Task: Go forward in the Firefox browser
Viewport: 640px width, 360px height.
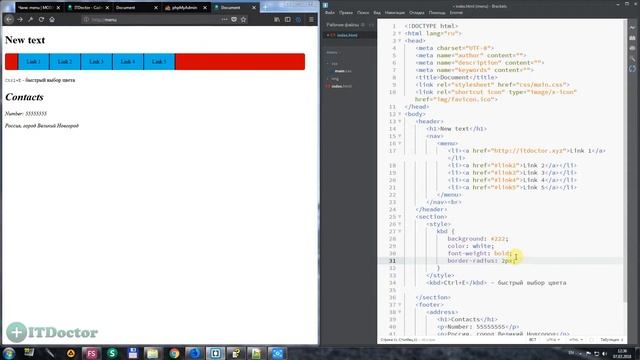Action: pyautogui.click(x=20, y=19)
